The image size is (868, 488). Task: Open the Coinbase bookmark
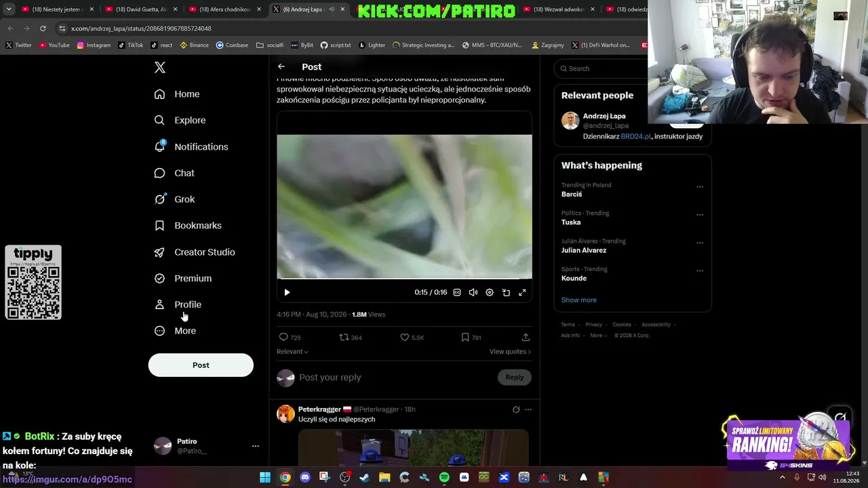232,45
